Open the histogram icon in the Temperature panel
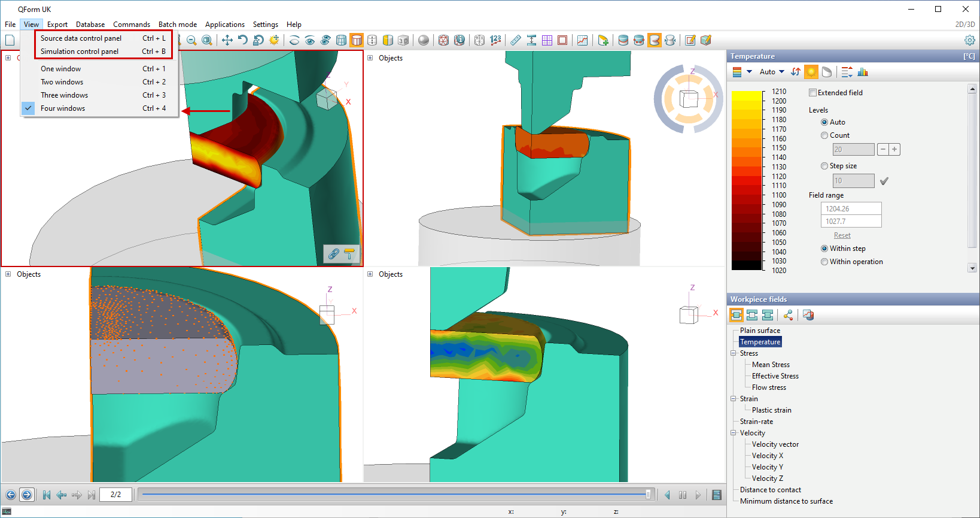 click(863, 72)
